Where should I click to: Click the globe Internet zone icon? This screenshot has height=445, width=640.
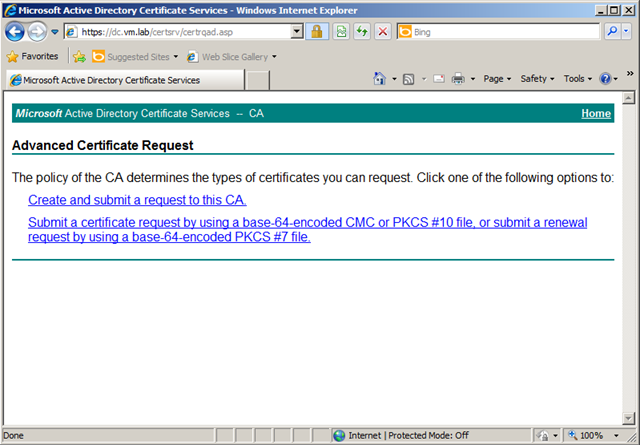click(x=339, y=436)
